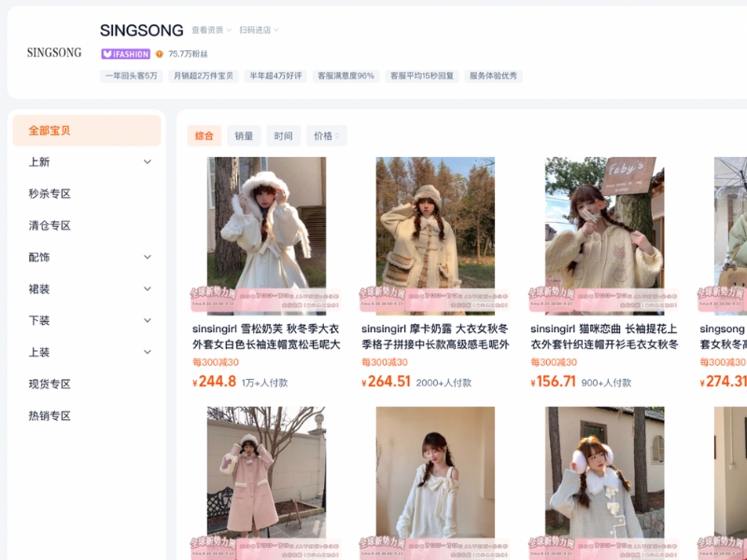The image size is (747, 560).
Task: Click the orange shop rating icon beside iFASHION
Action: [x=159, y=54]
